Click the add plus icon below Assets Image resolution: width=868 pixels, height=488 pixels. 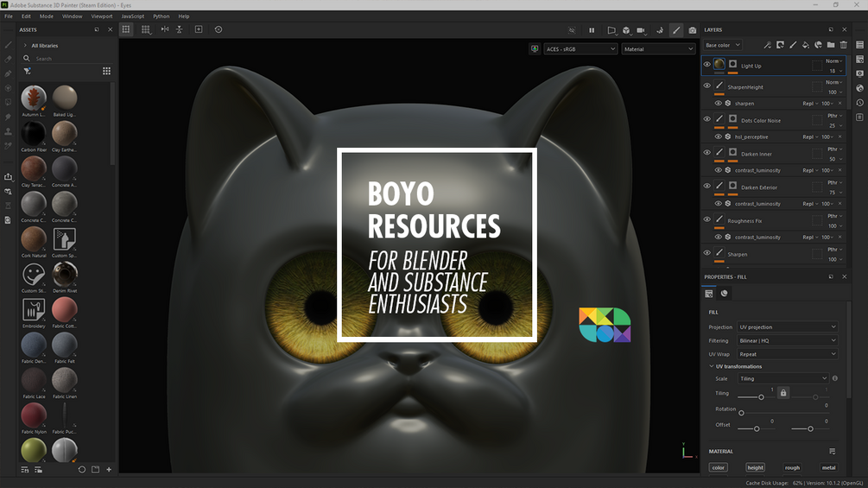(109, 469)
